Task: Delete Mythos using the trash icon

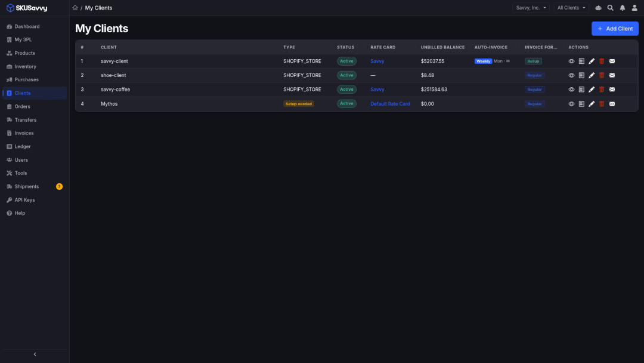Action: [602, 104]
